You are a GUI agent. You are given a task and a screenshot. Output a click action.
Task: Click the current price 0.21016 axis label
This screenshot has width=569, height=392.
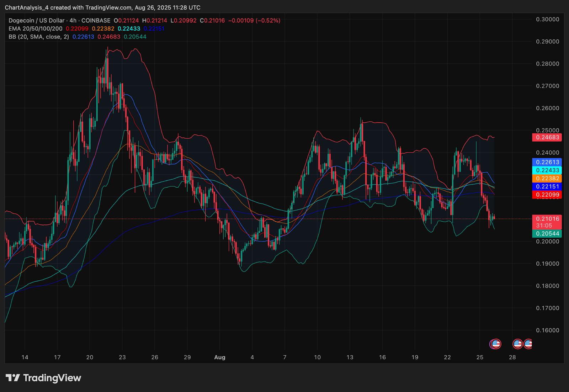tap(547, 219)
